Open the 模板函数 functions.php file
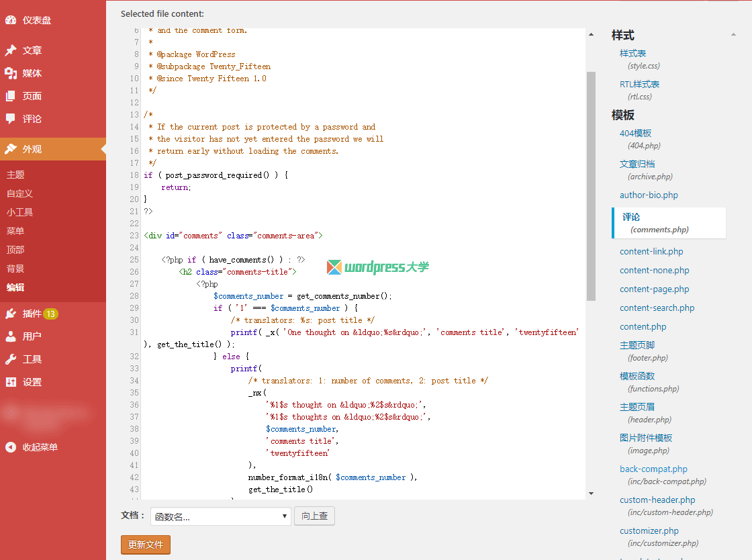Image resolution: width=752 pixels, height=560 pixels. click(637, 376)
